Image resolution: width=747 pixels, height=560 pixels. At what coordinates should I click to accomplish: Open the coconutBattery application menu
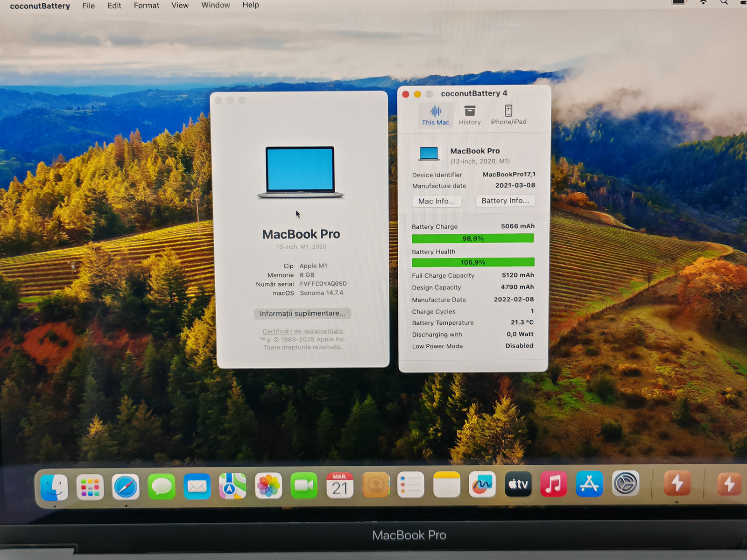coord(40,6)
